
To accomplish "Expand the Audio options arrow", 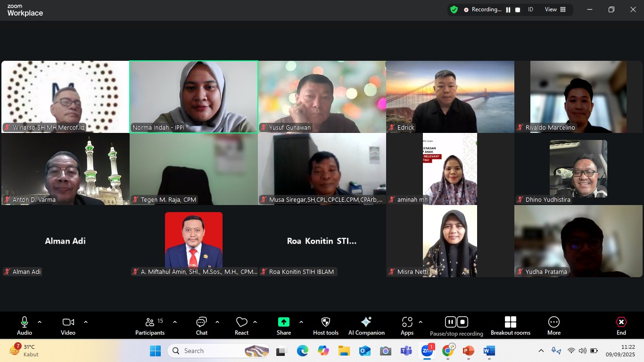I will [40, 322].
